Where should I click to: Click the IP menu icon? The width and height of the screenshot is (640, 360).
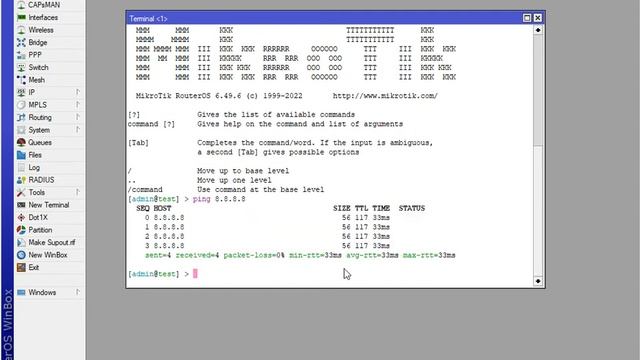[x=21, y=93]
